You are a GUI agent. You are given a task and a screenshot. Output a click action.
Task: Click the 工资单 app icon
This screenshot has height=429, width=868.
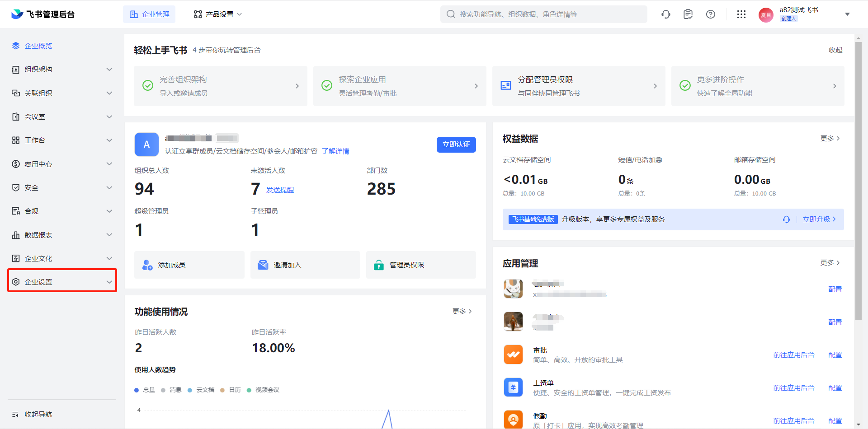point(513,387)
